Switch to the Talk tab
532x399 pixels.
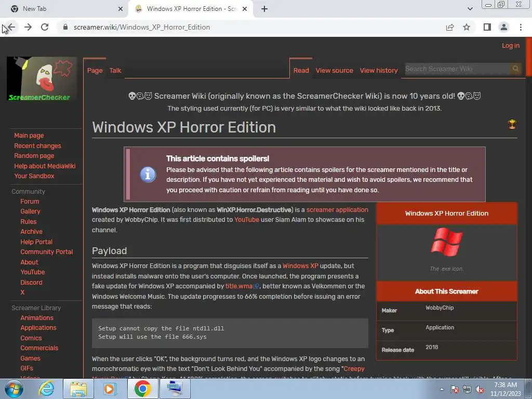115,71
